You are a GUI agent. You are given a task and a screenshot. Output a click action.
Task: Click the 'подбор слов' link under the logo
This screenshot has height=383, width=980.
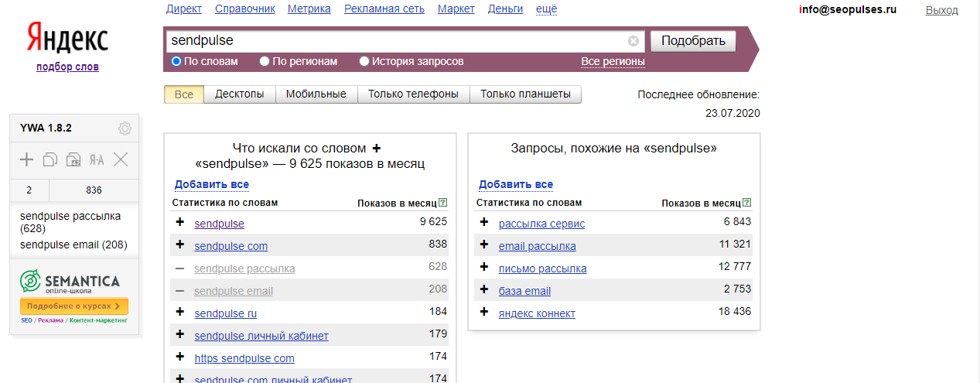tap(67, 67)
